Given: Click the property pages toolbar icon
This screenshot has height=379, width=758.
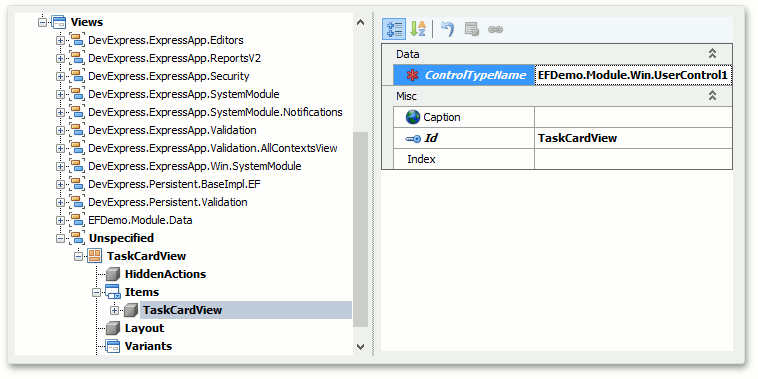Looking at the screenshot, I should pos(471,29).
